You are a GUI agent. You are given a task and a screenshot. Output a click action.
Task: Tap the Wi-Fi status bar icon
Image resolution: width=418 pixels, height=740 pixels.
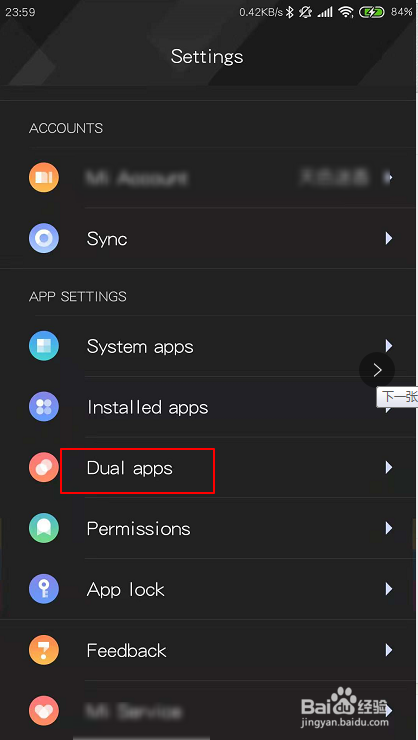click(346, 13)
